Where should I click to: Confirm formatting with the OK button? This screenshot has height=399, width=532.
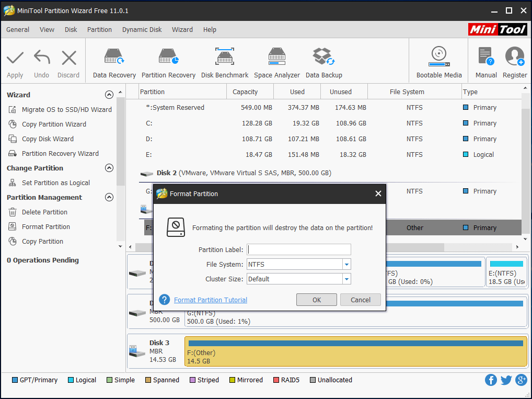316,300
